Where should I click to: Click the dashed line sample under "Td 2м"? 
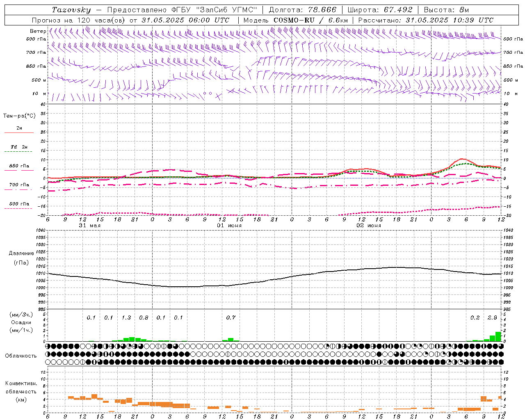pyautogui.click(x=18, y=152)
